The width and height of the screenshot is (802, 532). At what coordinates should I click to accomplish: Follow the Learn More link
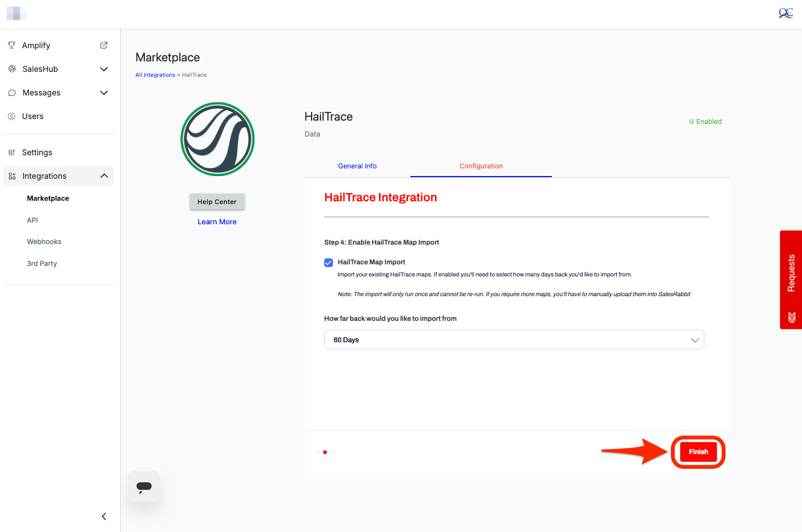[x=217, y=222]
